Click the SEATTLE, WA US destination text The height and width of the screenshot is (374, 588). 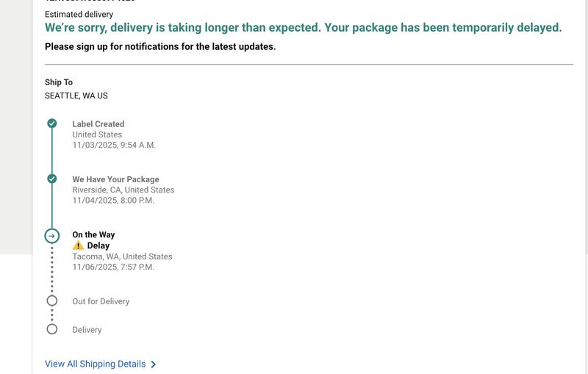click(76, 96)
